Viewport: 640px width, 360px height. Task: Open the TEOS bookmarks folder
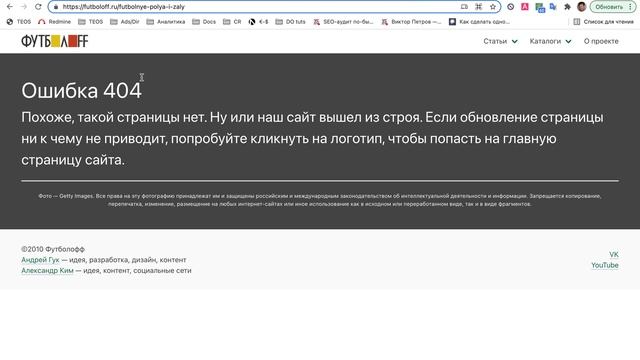91,22
